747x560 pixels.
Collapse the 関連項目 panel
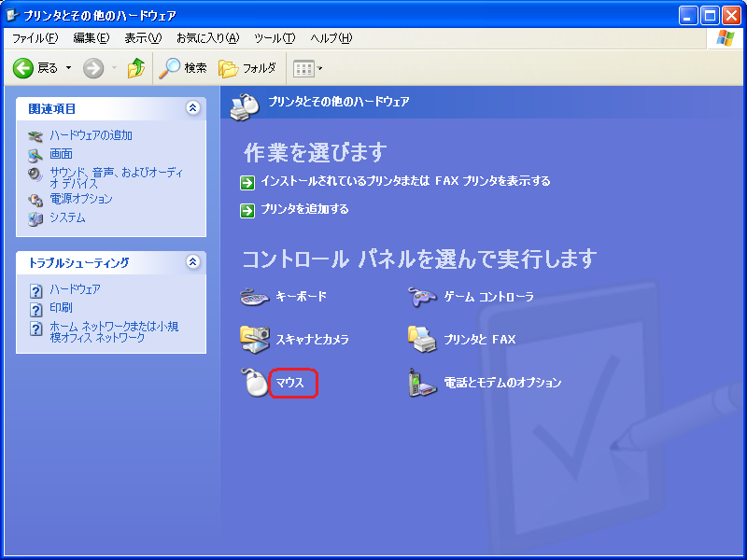pos(193,108)
